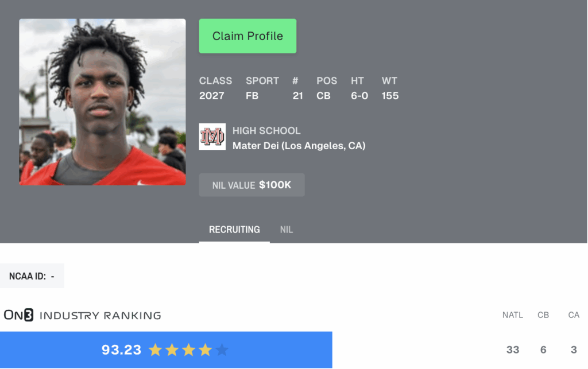Viewport: 588px width, 369px height.
Task: Open Mater Dei (Los Angeles, CA) link
Action: [x=299, y=146]
